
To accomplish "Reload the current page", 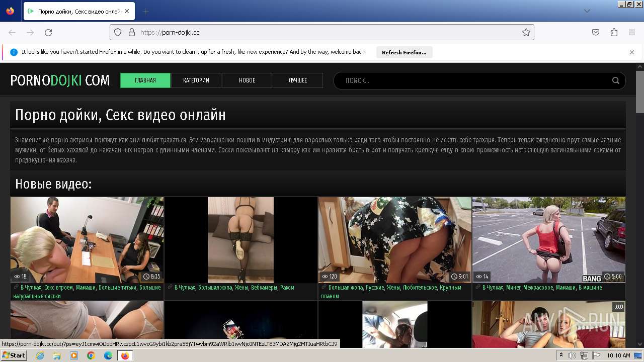I will coord(48,32).
